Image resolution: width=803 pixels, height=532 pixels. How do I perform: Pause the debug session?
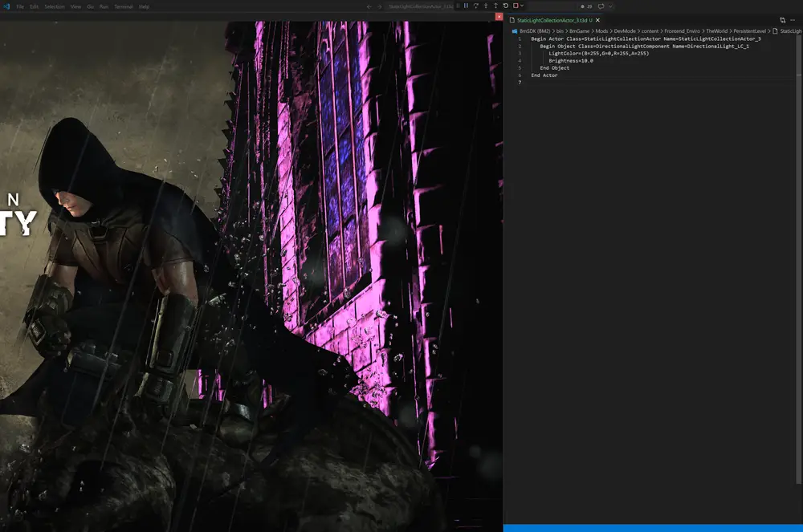click(x=466, y=6)
